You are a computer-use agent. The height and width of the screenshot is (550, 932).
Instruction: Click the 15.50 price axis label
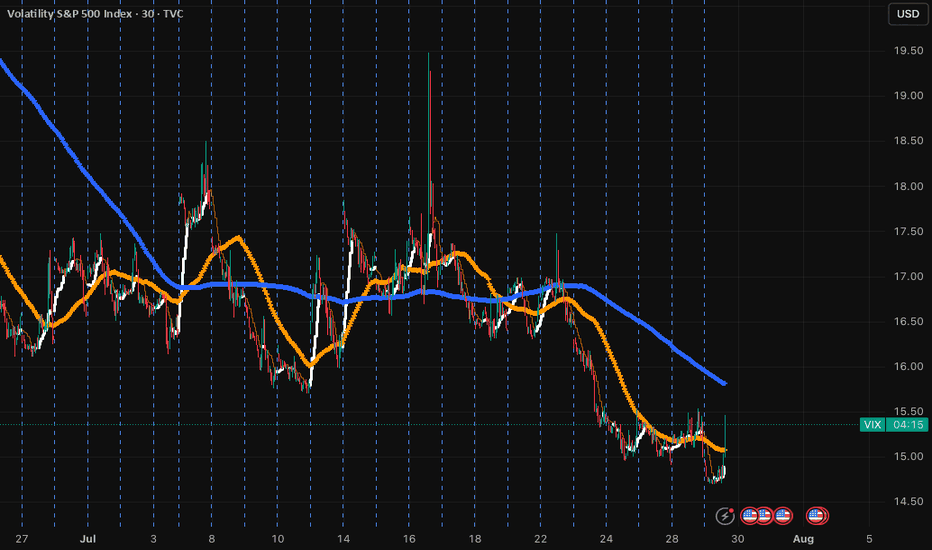coord(908,411)
